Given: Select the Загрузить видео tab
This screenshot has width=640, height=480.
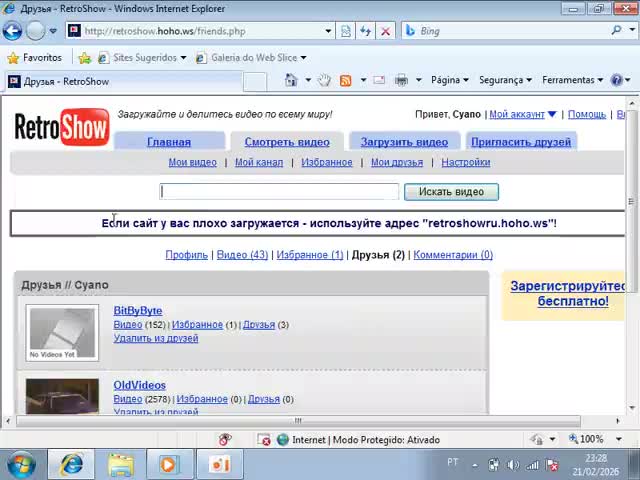Looking at the screenshot, I should pos(404,142).
